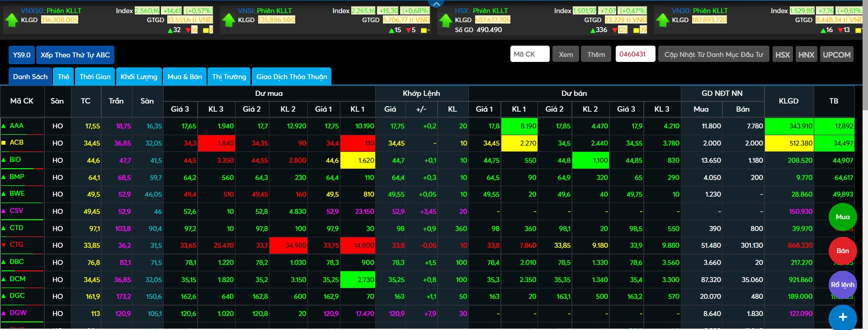
Task: Switch to the Khối Lượng tab
Action: click(139, 77)
